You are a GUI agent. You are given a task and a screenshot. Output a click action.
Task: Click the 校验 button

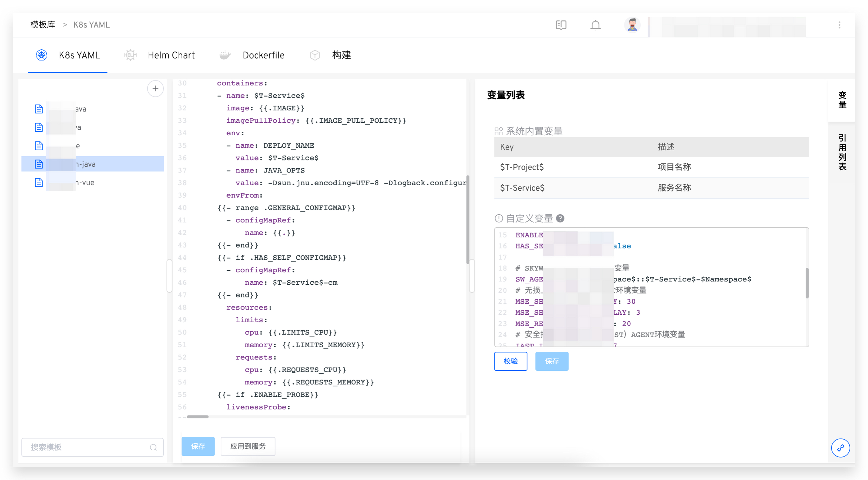click(x=511, y=361)
